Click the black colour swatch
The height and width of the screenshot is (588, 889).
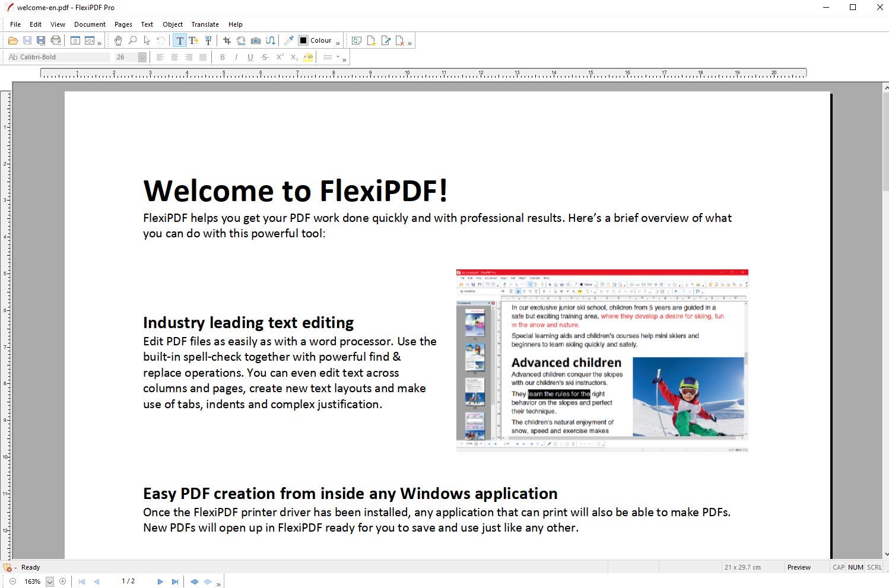(303, 40)
